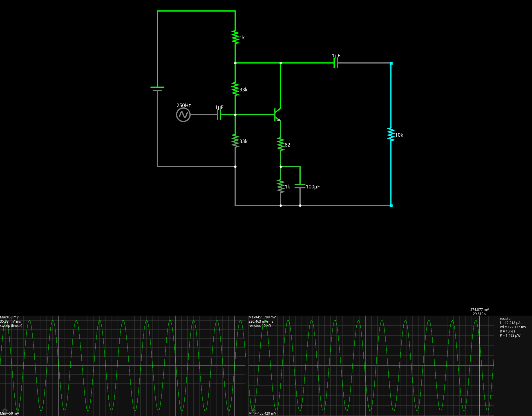Screen dimensions: 532x416
Task: Click the Vd = 122.177 mV info line
Action: 513,327
